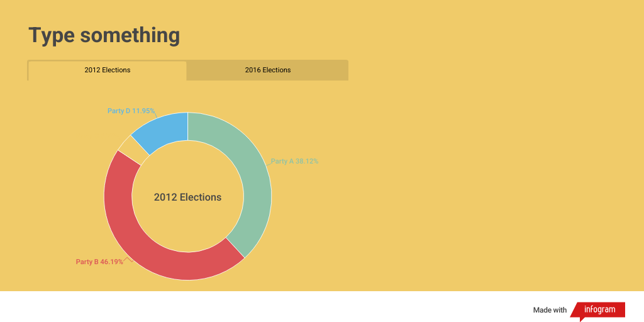Click the "Party B 46.19%" label

tap(99, 262)
